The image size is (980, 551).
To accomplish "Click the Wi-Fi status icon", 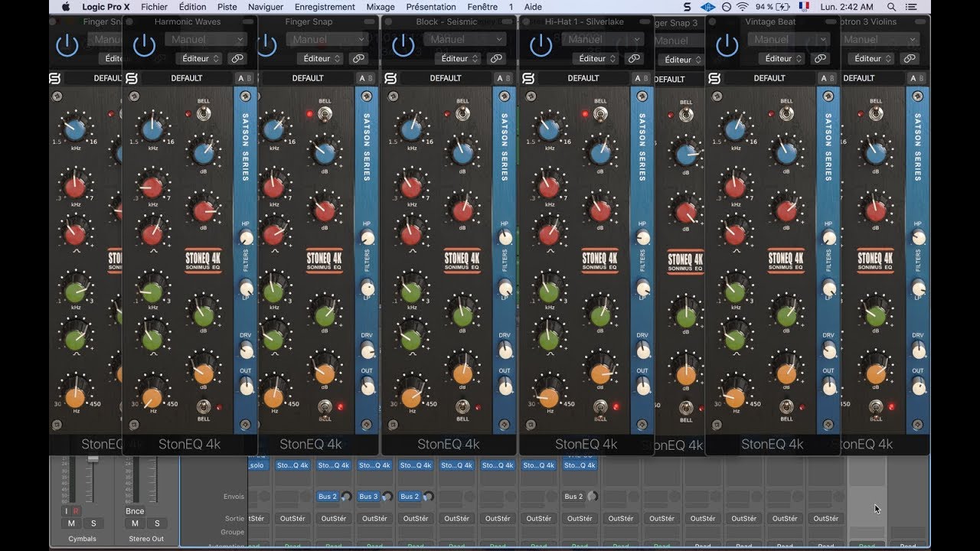I will 742,7.
